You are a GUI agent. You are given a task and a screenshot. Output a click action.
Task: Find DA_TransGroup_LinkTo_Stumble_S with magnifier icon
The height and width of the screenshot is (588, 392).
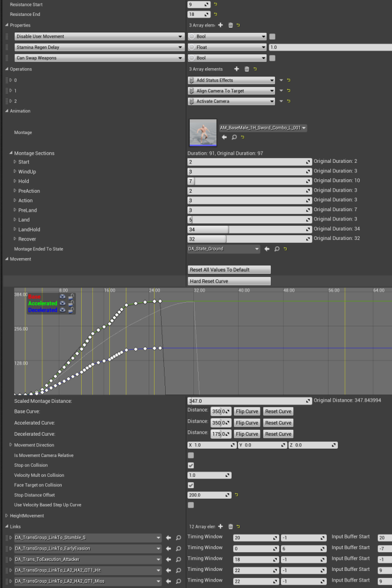click(177, 537)
